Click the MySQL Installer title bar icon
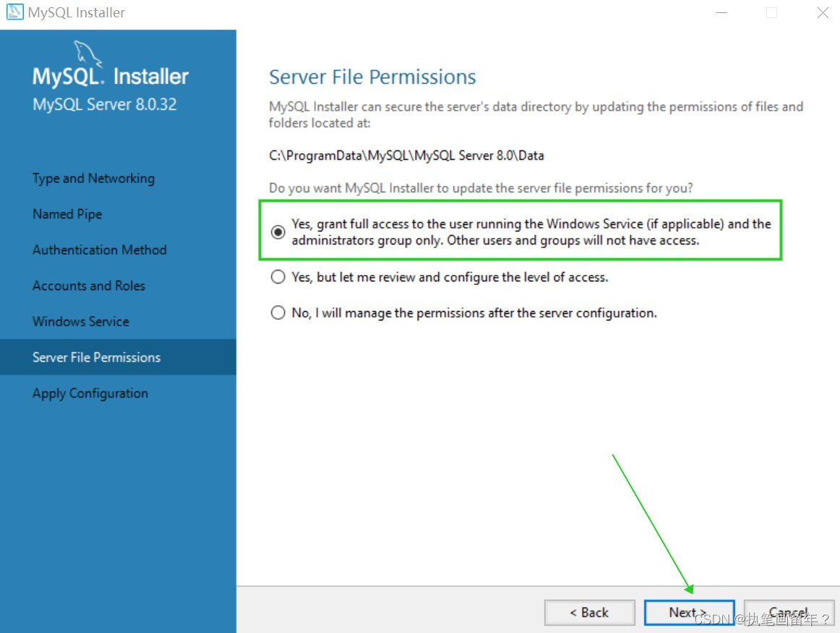The width and height of the screenshot is (840, 633). click(x=14, y=12)
